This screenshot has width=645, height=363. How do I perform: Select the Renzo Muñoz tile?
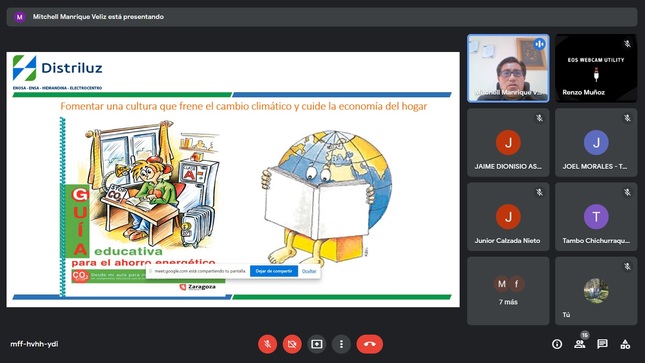596,68
